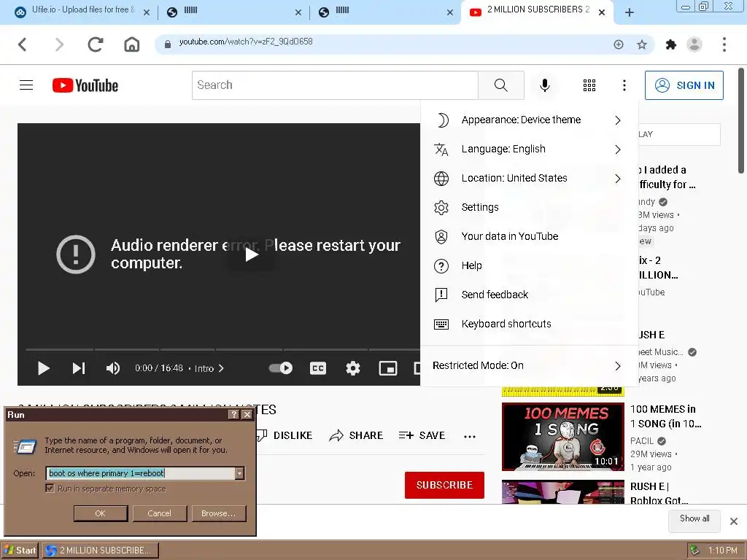
Task: Expand the Intro chapter chevron
Action: pos(221,368)
